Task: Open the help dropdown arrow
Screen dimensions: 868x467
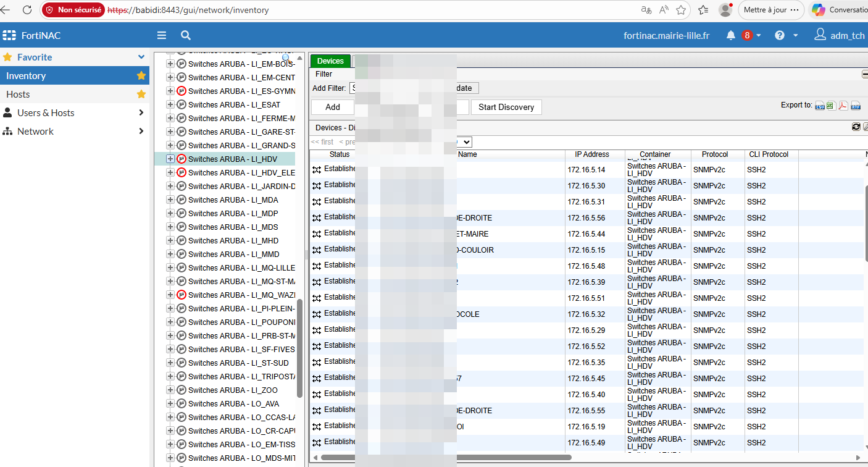Action: pos(796,36)
